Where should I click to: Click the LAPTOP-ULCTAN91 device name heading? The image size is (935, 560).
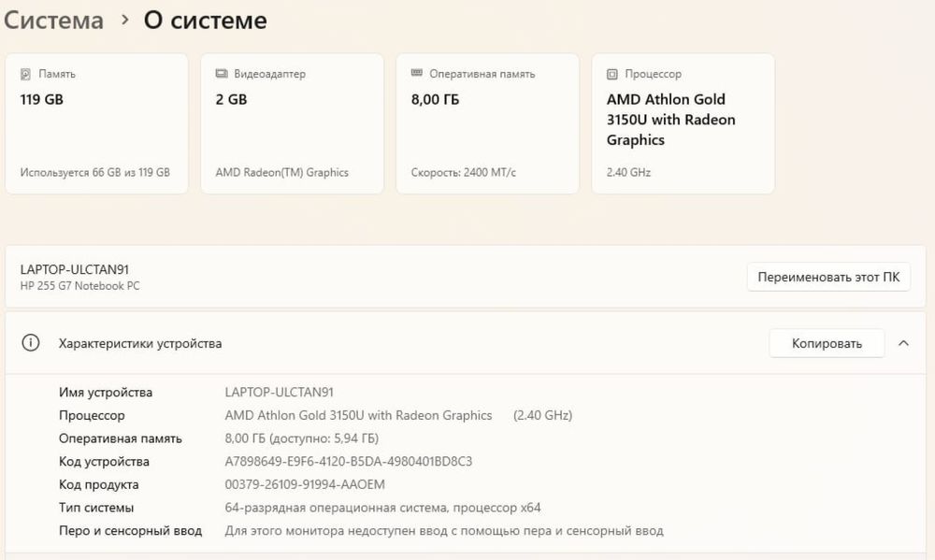pos(74,269)
